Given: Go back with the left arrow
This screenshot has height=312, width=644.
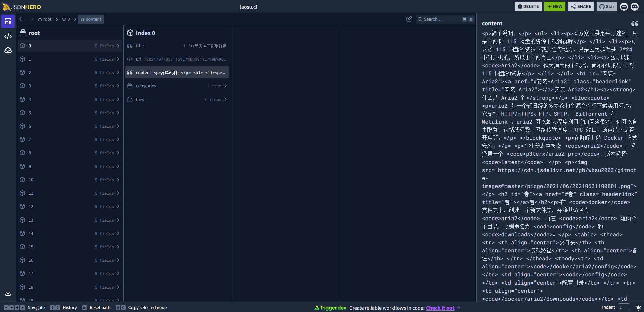Looking at the screenshot, I should (22, 19).
